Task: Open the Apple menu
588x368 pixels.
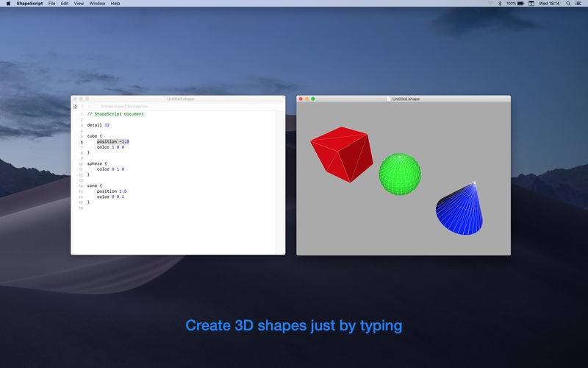Action: click(x=8, y=4)
